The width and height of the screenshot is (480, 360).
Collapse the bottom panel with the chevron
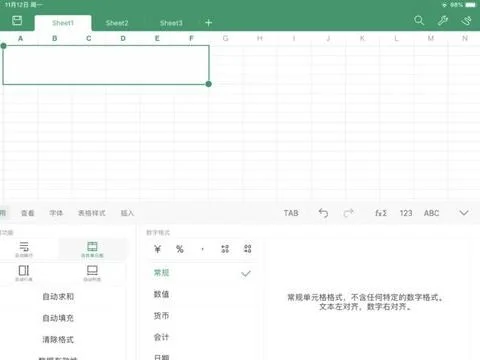(464, 213)
